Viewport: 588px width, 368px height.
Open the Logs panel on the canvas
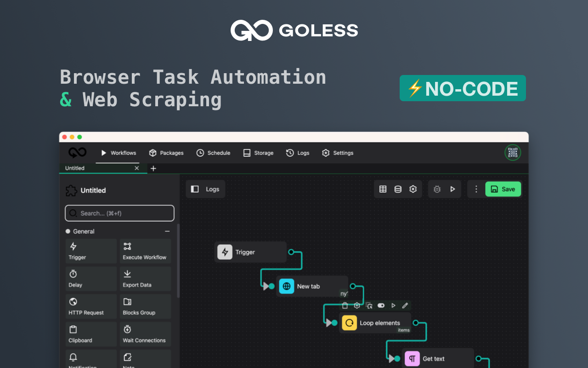(205, 189)
